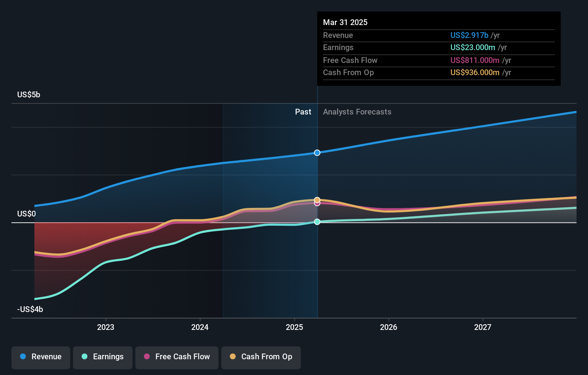The height and width of the screenshot is (375, 588).
Task: Click the orange Cash From Op data point
Action: tap(317, 200)
